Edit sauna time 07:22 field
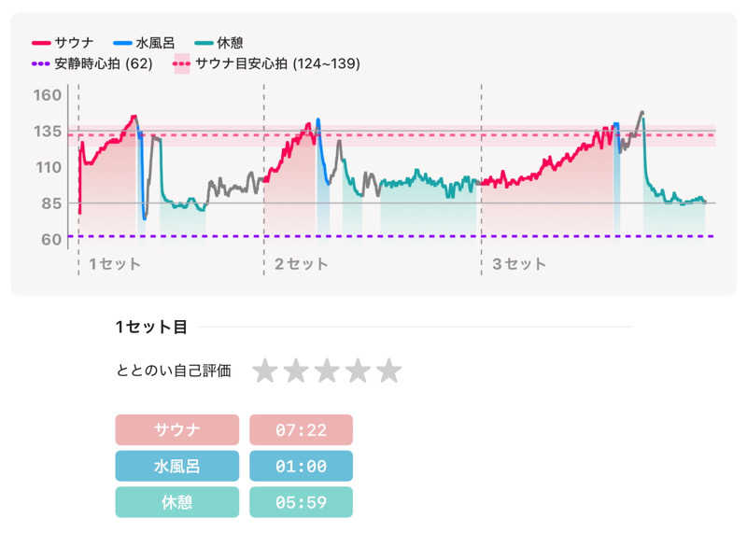Viewport: 747px width, 560px height. pyautogui.click(x=301, y=430)
